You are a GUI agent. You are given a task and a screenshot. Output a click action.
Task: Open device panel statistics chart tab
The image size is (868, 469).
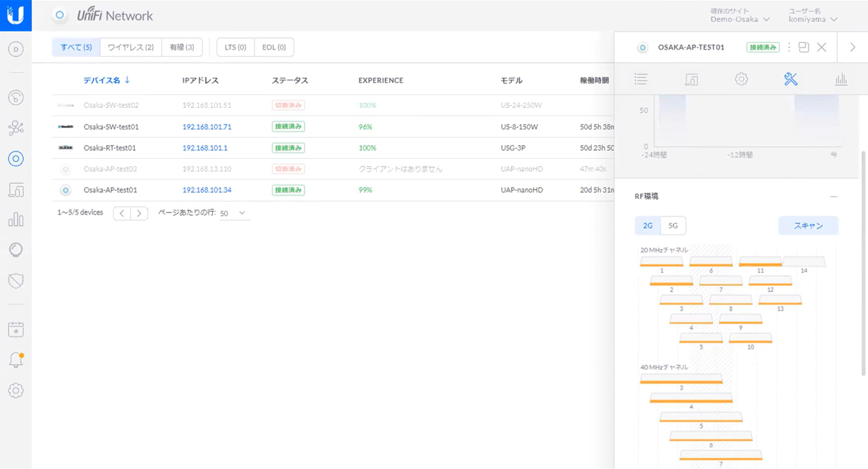pyautogui.click(x=841, y=79)
